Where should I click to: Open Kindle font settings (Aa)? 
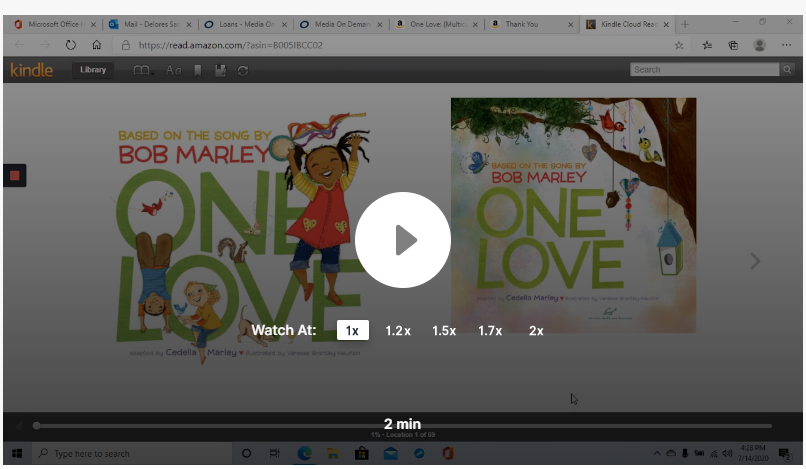click(x=173, y=70)
